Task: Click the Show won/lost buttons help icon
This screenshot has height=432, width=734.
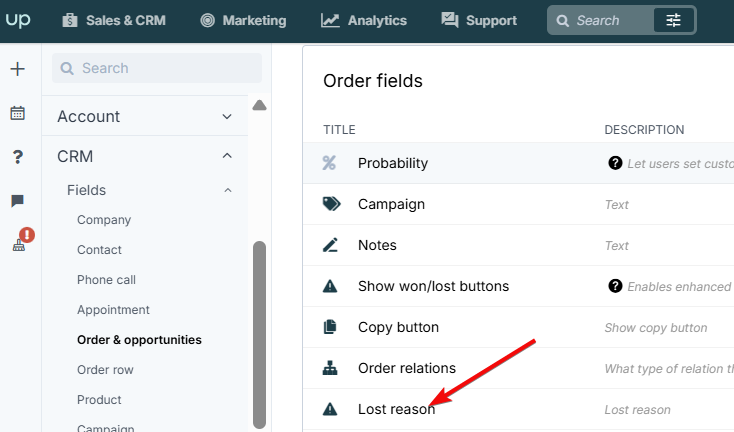Action: click(615, 286)
